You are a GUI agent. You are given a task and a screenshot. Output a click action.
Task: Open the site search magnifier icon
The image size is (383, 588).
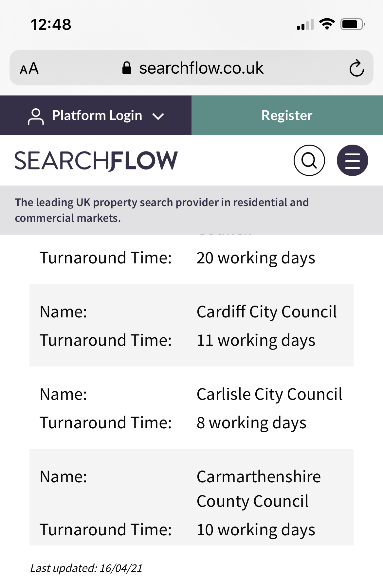[x=309, y=160]
